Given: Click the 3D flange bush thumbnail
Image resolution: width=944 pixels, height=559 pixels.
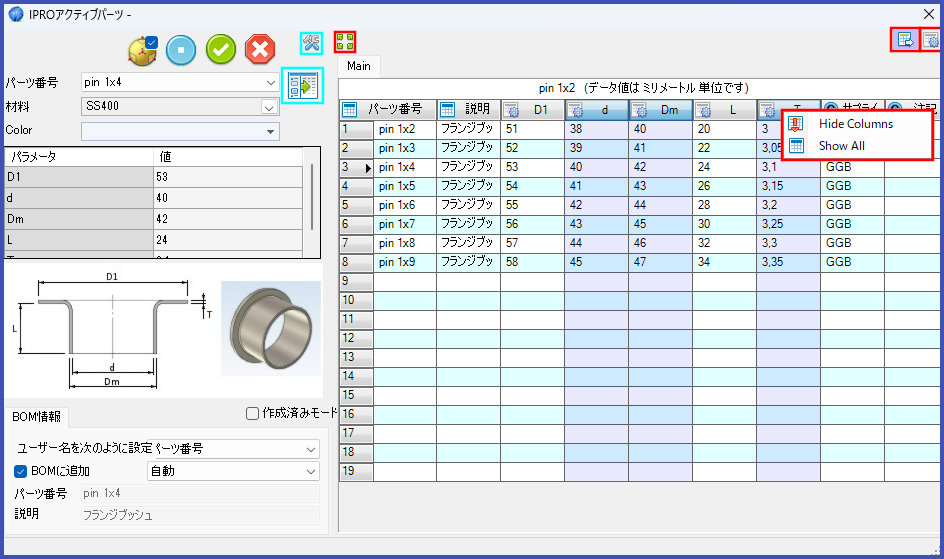Looking at the screenshot, I should (272, 329).
